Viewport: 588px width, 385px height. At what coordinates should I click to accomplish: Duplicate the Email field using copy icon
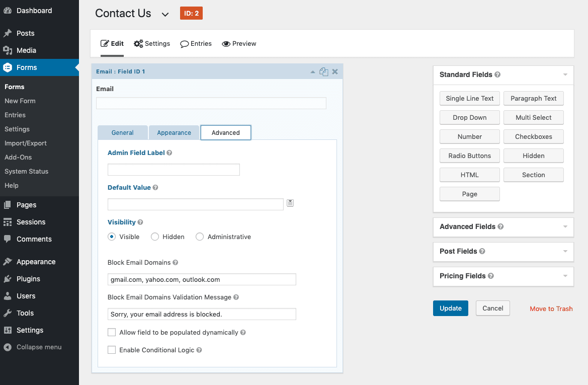coord(323,71)
